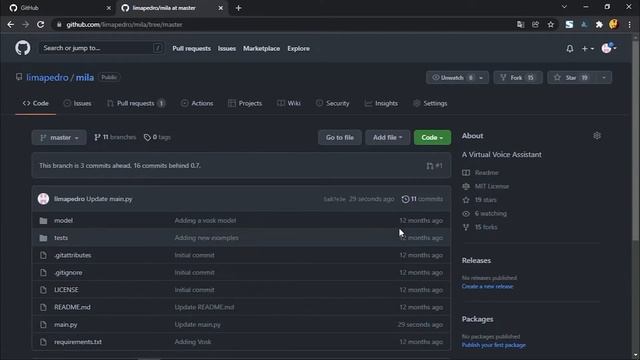This screenshot has height=360, width=640.
Task: Open a new browser tab
Action: 238,8
